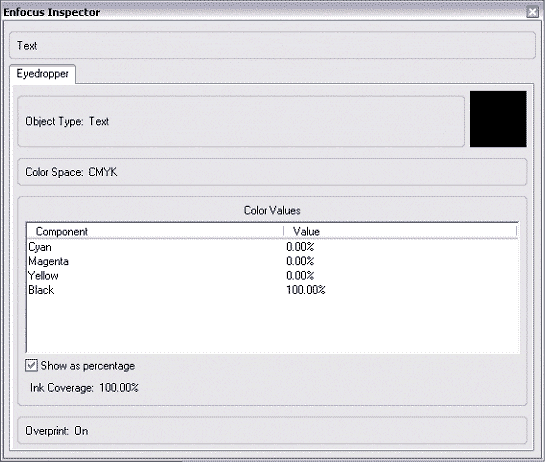Click the Magenta value 0.00%

(300, 261)
